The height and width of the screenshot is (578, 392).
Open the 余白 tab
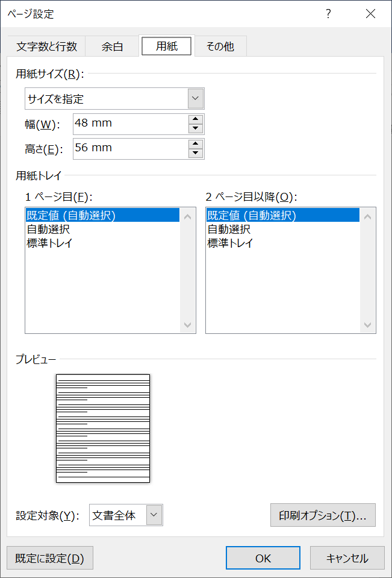tap(112, 47)
